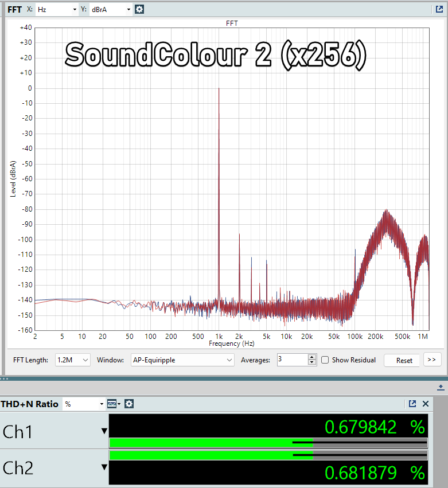Image resolution: width=448 pixels, height=488 pixels.
Task: Increase Averages with the up stepper arrow
Action: pos(312,357)
